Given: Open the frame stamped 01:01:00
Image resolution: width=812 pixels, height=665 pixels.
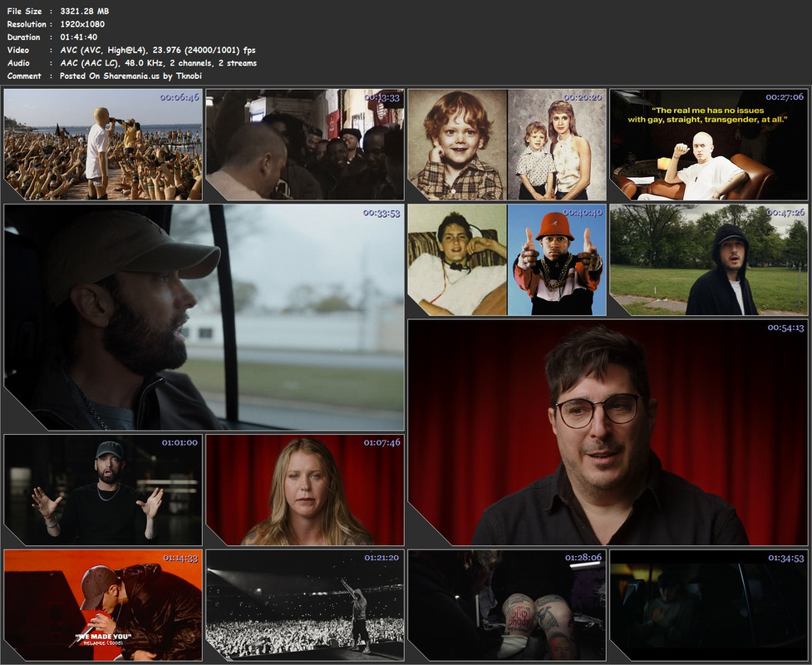Looking at the screenshot, I should click(x=103, y=490).
